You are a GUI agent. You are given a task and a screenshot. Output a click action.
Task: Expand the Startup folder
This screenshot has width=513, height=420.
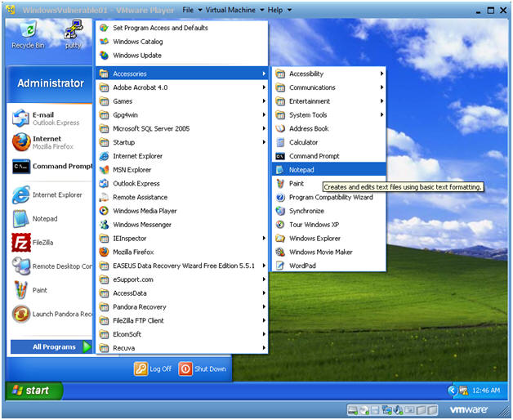point(182,142)
